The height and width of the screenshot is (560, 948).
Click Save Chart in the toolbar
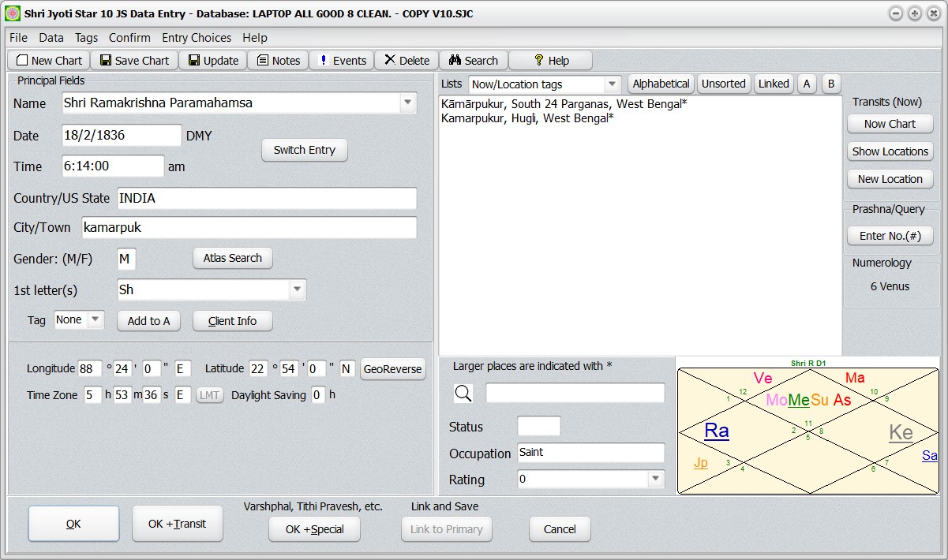point(133,60)
